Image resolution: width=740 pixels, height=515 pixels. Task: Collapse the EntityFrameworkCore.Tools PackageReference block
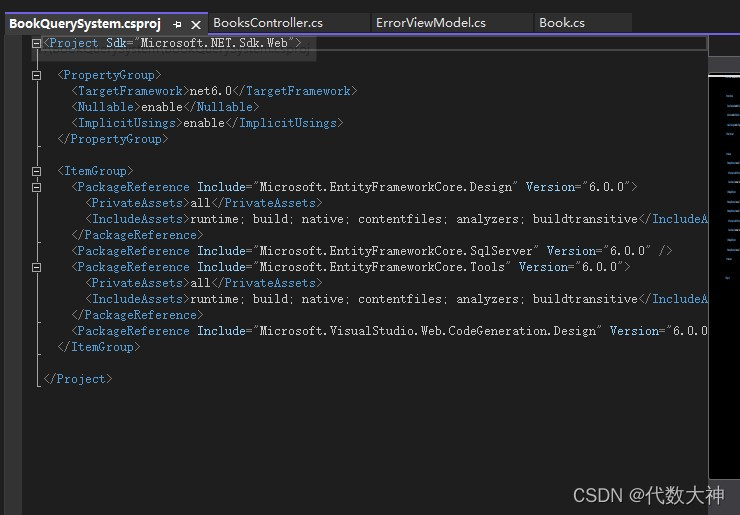pos(36,267)
